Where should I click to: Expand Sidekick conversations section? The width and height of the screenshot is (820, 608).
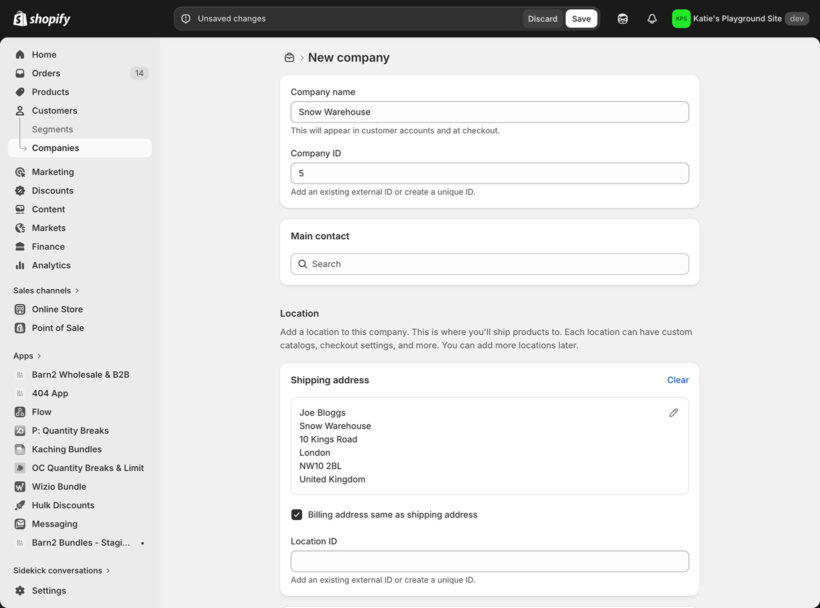click(62, 570)
